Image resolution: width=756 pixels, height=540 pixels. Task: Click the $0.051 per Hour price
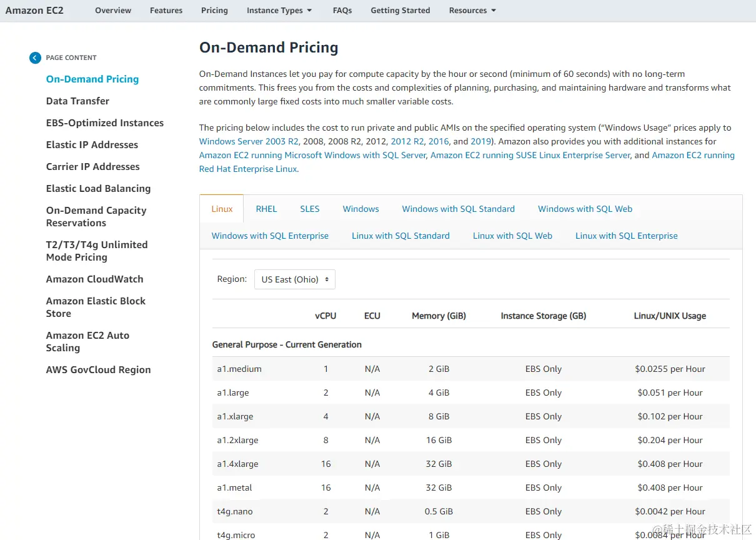click(670, 392)
